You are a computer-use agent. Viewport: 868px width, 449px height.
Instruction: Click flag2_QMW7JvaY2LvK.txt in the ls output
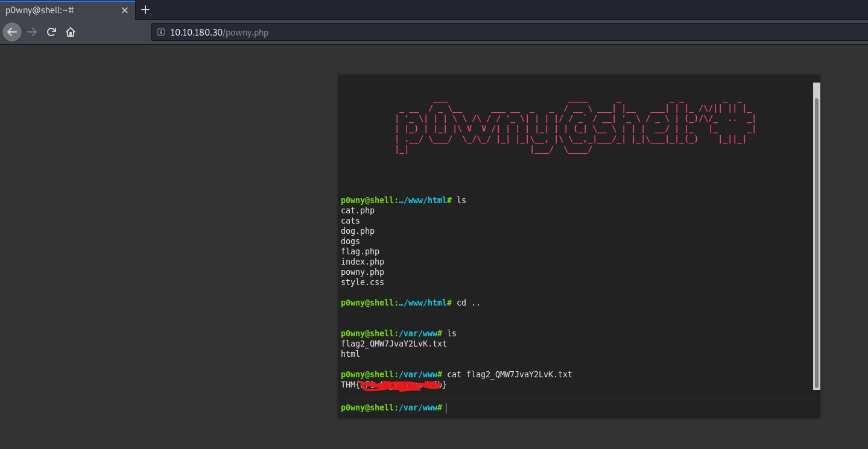(x=394, y=344)
